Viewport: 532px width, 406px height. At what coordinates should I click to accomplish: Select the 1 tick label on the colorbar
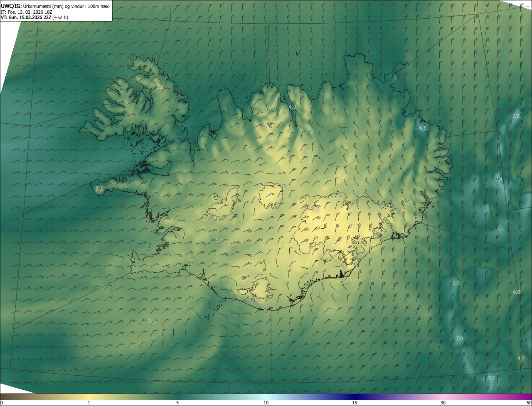[x=89, y=403]
